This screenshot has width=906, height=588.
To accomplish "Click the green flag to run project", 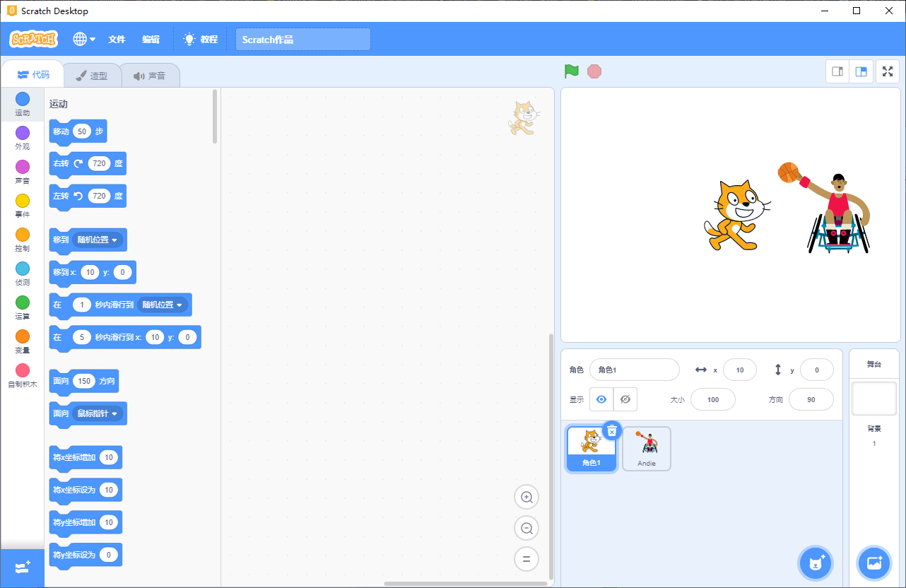I will click(572, 71).
